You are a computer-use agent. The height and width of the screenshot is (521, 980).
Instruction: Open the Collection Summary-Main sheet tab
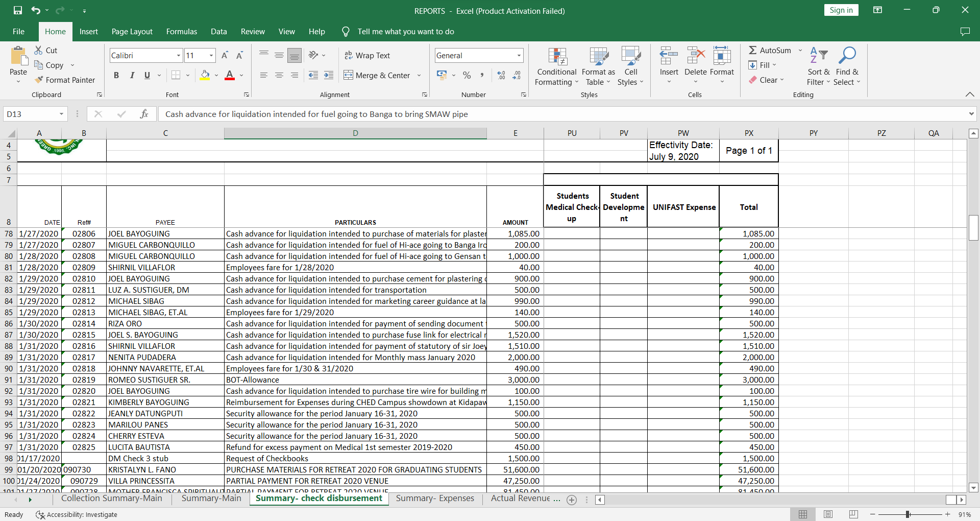(x=112, y=499)
